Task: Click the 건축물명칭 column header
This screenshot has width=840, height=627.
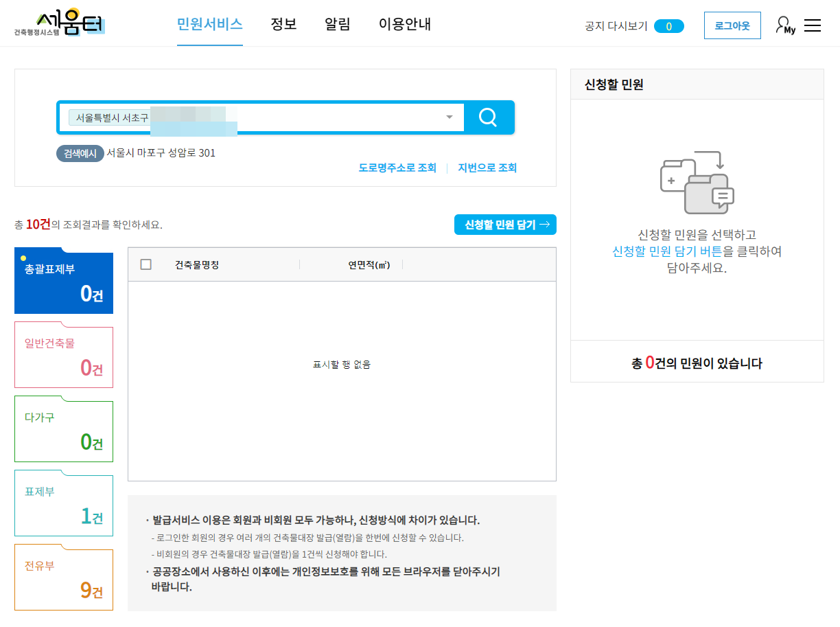Action: tap(197, 264)
